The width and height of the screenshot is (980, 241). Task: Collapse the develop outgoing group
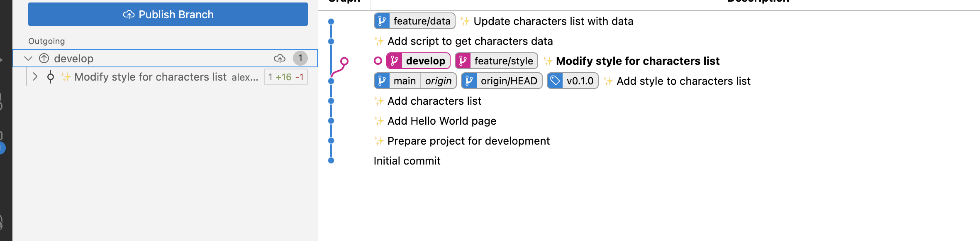point(28,59)
